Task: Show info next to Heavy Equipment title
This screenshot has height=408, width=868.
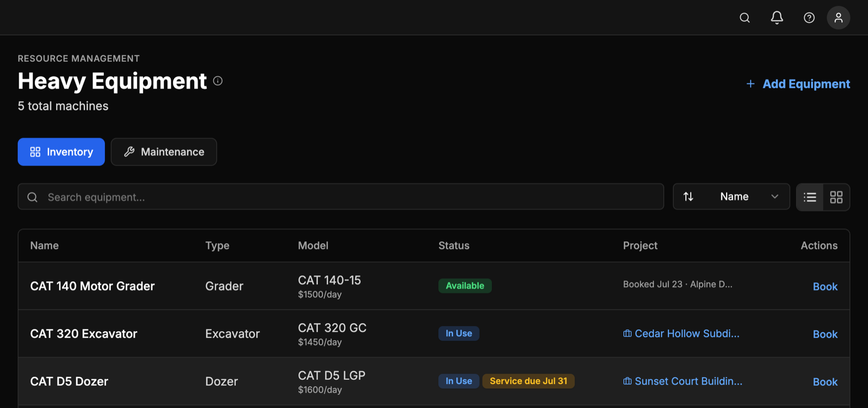Action: pos(218,81)
